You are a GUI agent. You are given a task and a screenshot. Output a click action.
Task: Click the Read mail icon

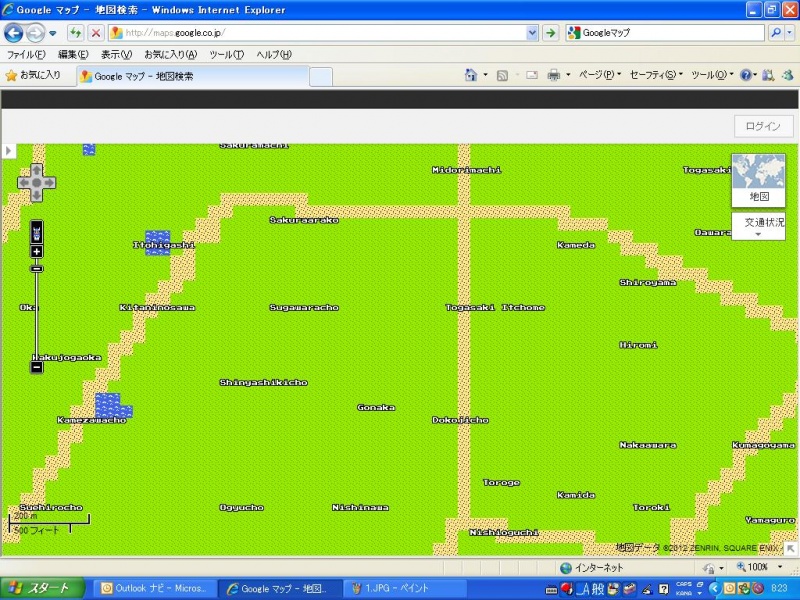pos(532,76)
